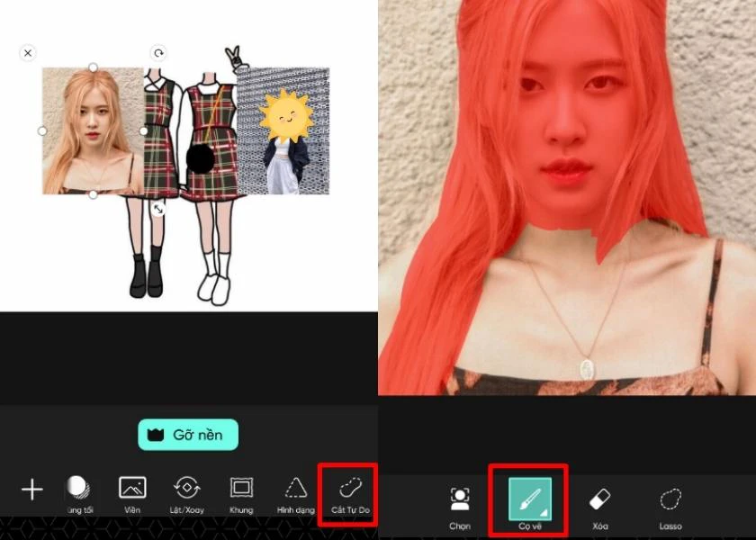Click the rotate handle above the sticker
The height and width of the screenshot is (540, 756).
coord(158,53)
